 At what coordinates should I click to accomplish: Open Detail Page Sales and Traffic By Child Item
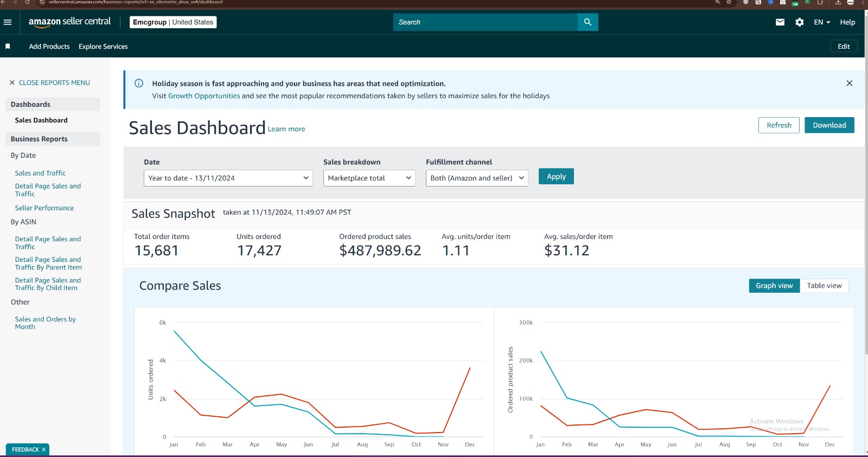coord(48,284)
